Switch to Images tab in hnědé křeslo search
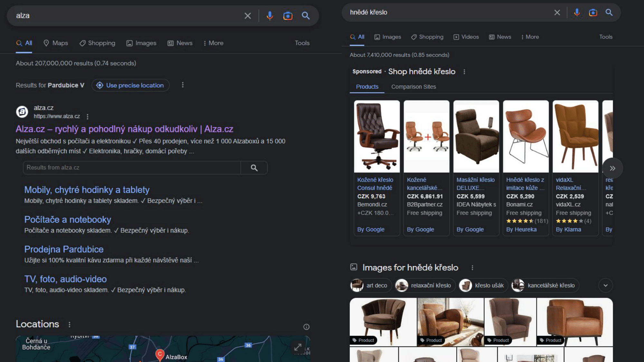The width and height of the screenshot is (644, 362). click(388, 37)
